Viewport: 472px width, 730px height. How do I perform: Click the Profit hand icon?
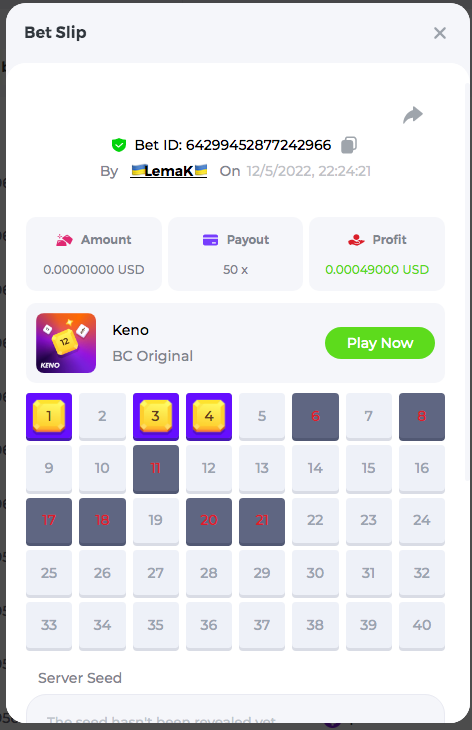356,240
